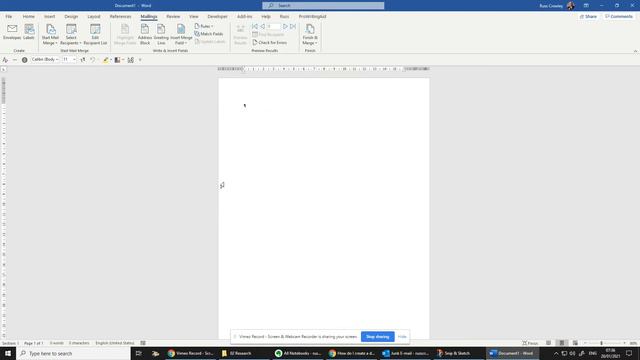Open the Labels tool

coord(29,32)
